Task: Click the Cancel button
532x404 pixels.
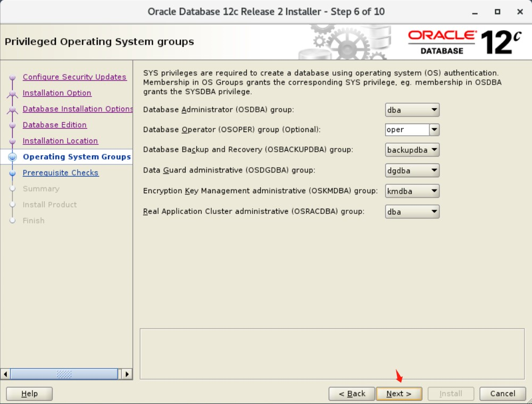Action: coord(503,394)
